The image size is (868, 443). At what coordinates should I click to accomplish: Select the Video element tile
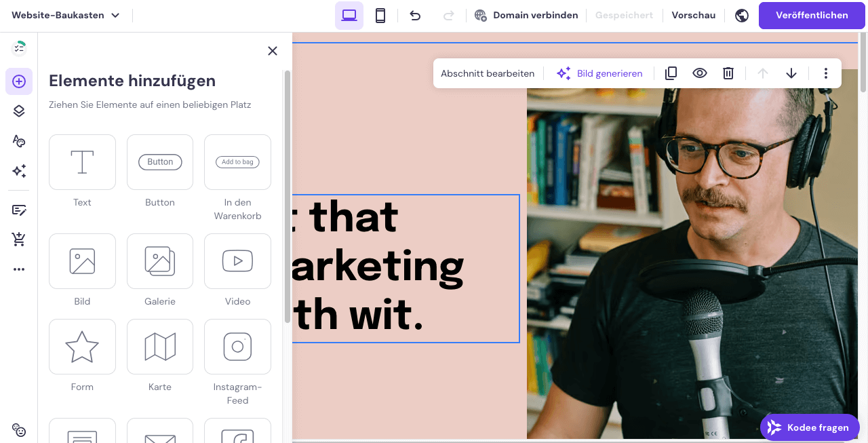[x=237, y=261]
